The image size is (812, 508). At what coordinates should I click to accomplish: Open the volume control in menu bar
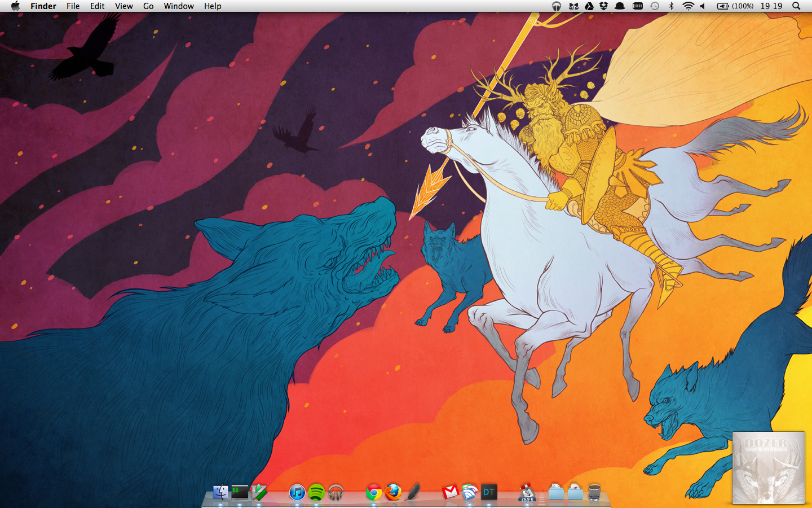pyautogui.click(x=703, y=6)
